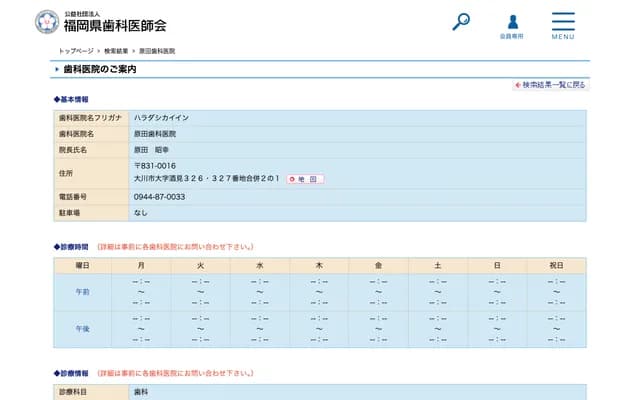Open the 会員専用 member login icon
640x400 pixels.
click(512, 23)
